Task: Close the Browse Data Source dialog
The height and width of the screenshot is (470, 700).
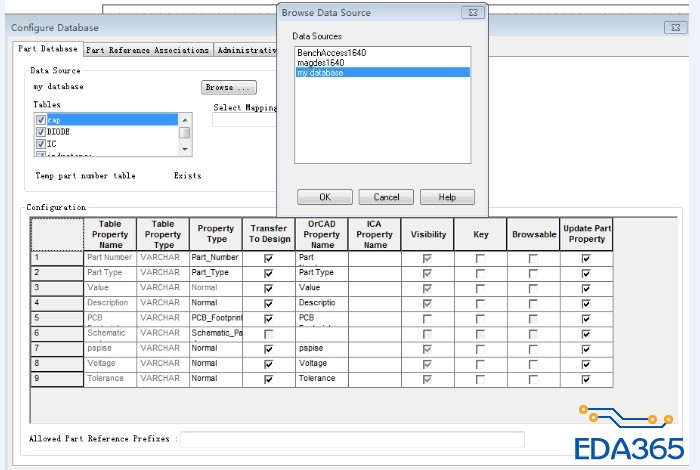Action: [x=473, y=12]
